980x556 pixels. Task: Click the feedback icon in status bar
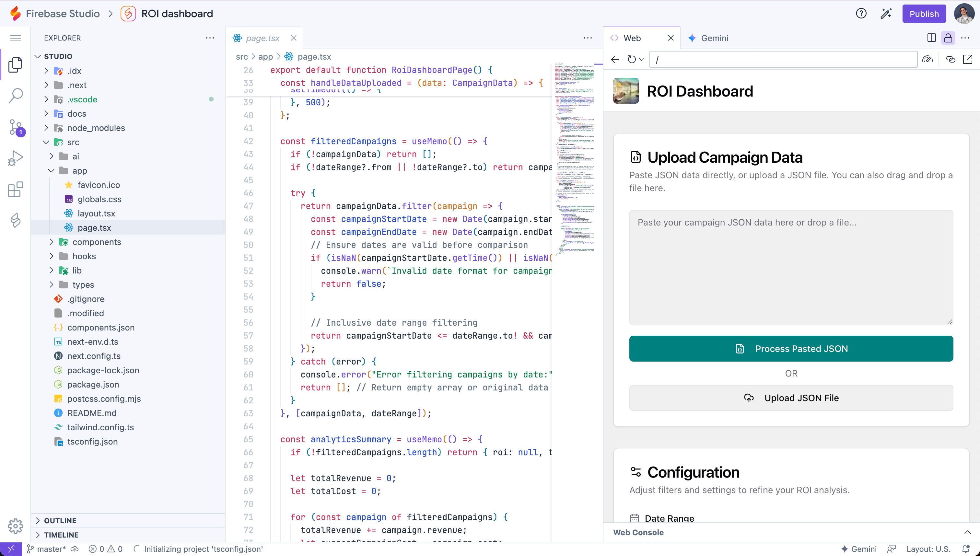point(892,549)
